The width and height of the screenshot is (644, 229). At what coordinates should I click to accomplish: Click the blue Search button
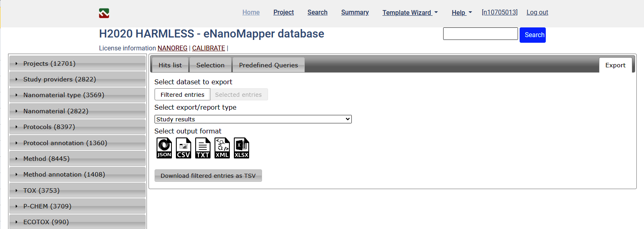click(x=533, y=35)
